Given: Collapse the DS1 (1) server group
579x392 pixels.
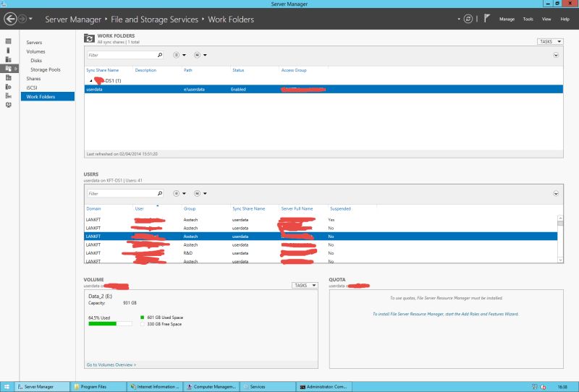Looking at the screenshot, I should [91, 80].
